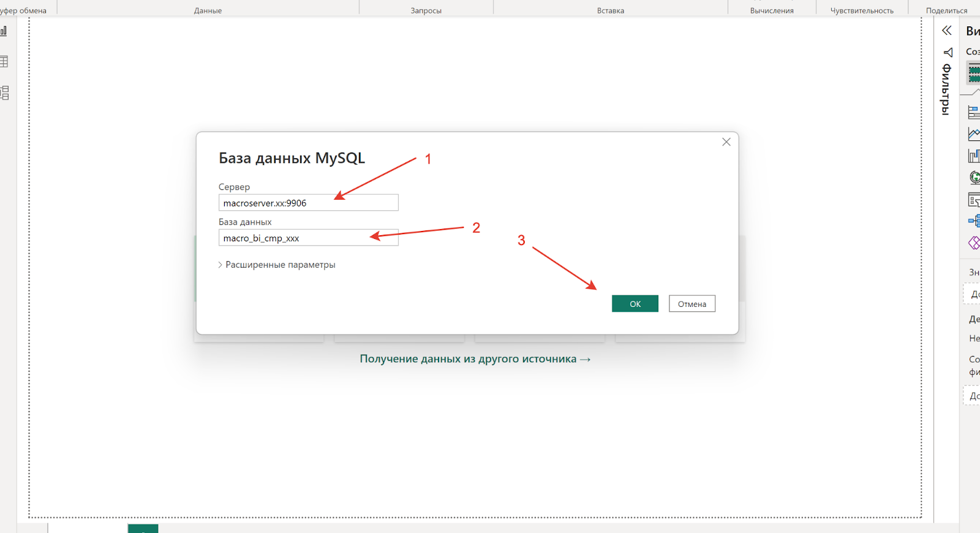Expand the Фильтры pane with double chevron
Image resolution: width=980 pixels, height=533 pixels.
[x=947, y=31]
